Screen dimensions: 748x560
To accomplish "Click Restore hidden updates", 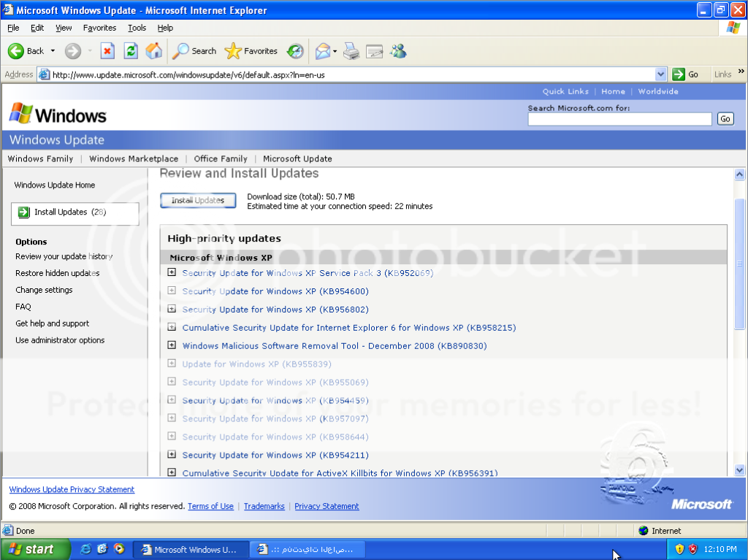I will pos(57,273).
